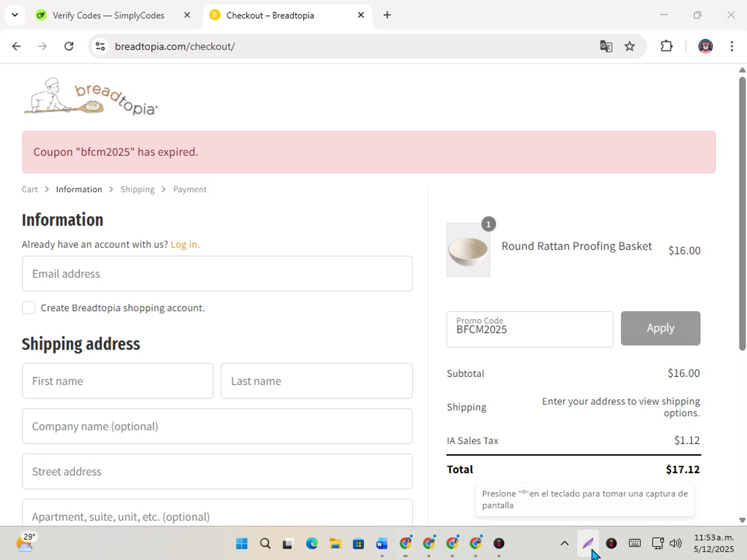The width and height of the screenshot is (747, 560).
Task: Open Windows taskbar search
Action: point(265,543)
